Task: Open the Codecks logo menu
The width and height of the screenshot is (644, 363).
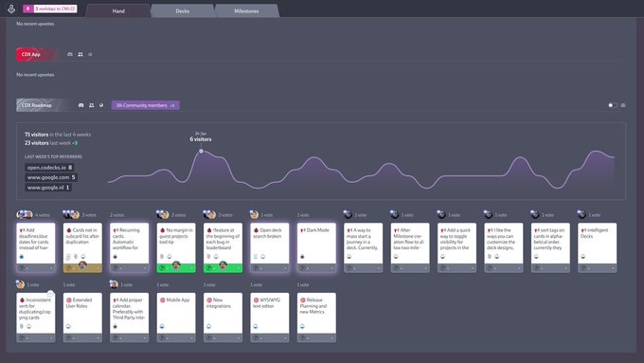Action: coord(11,9)
